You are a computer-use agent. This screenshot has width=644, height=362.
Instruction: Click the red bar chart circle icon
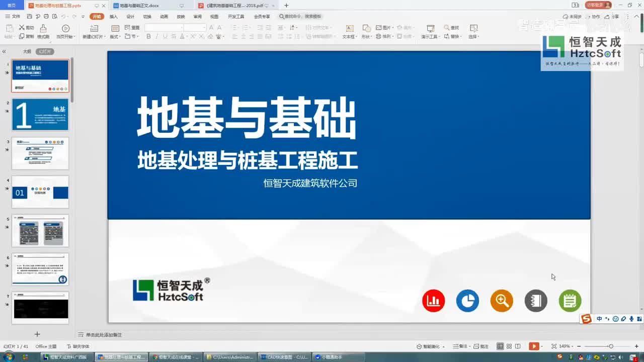[x=434, y=301]
